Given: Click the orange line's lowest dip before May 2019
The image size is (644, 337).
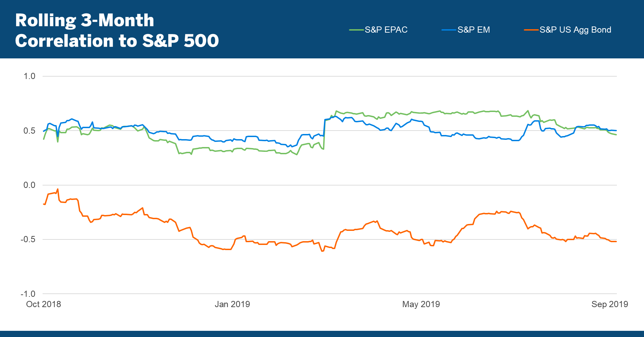Looking at the screenshot, I should pyautogui.click(x=322, y=251).
